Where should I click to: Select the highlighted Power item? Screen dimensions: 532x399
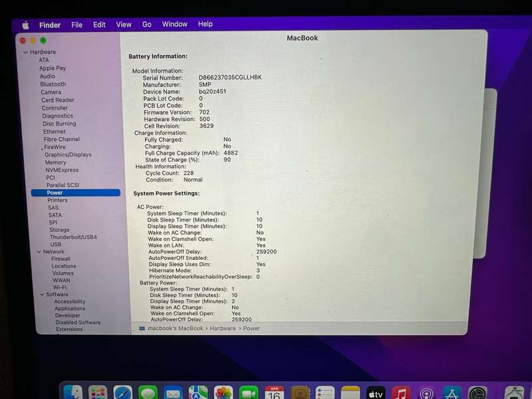76,193
